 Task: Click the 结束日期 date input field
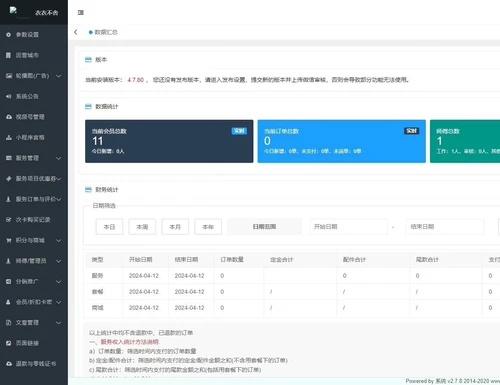445,227
